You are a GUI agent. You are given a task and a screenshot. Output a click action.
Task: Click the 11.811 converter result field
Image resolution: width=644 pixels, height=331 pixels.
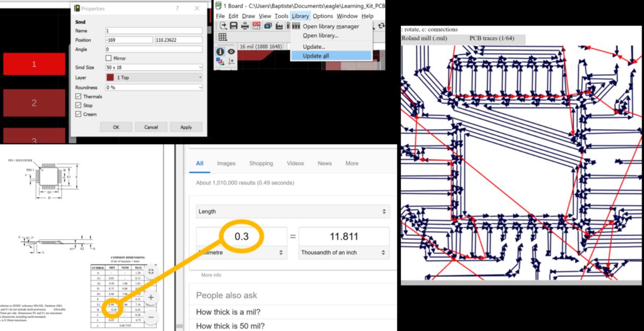344,237
